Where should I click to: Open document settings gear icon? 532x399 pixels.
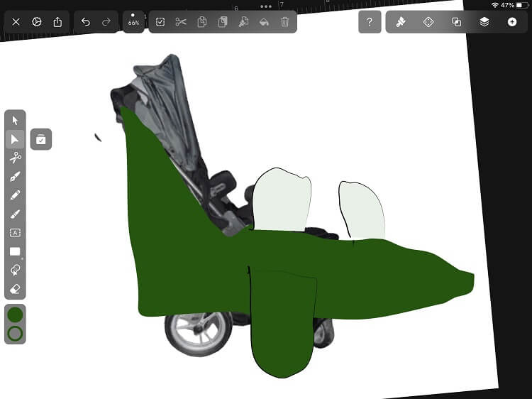click(37, 22)
